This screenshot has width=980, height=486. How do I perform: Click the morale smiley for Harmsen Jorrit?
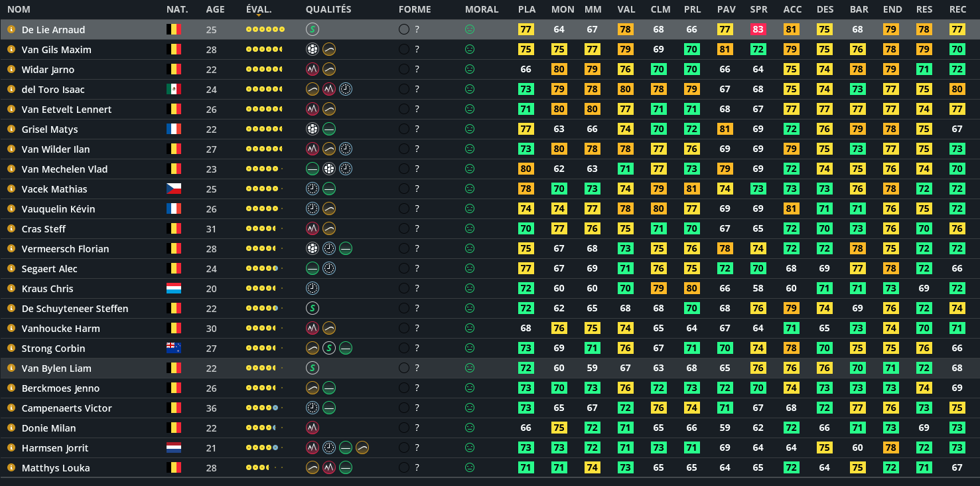[x=470, y=447]
